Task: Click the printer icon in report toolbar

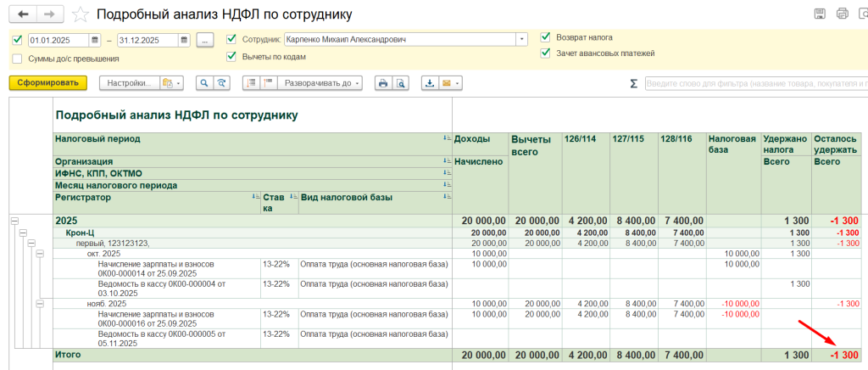Action: (382, 83)
